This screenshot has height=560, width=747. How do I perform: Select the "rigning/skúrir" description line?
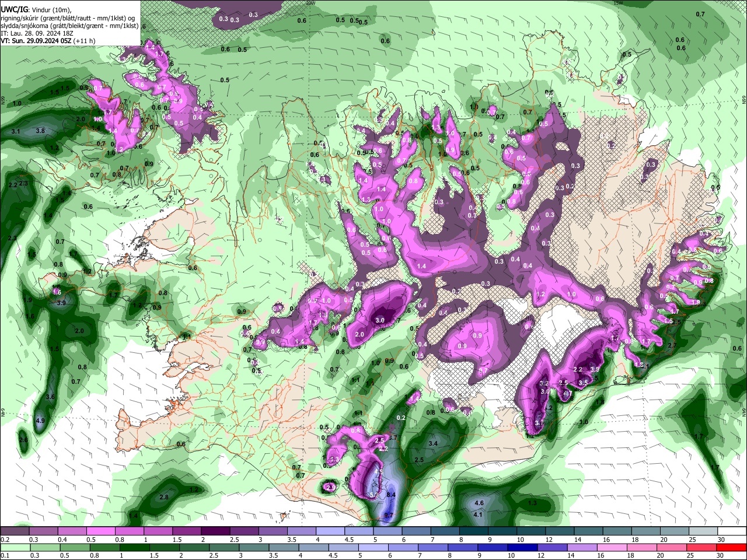pyautogui.click(x=69, y=17)
